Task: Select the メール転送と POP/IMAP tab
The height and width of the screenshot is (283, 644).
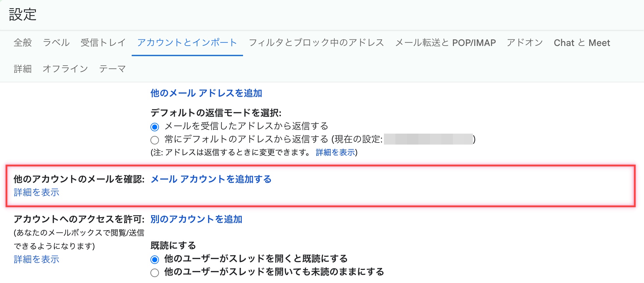Action: pyautogui.click(x=445, y=43)
